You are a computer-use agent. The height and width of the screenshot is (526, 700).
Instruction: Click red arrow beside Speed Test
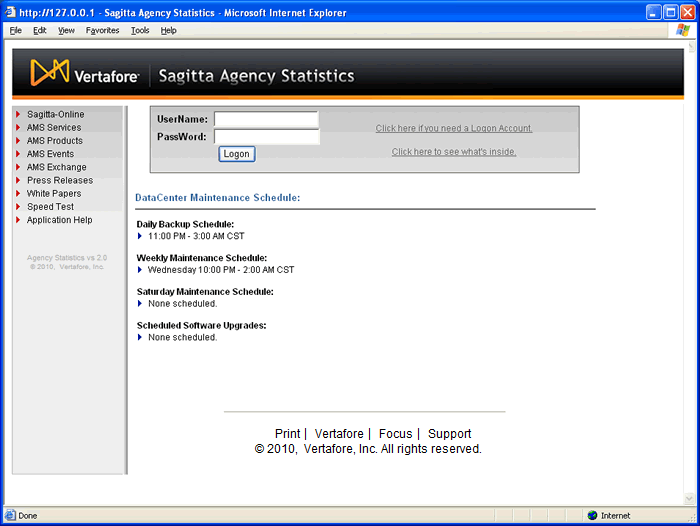click(18, 207)
